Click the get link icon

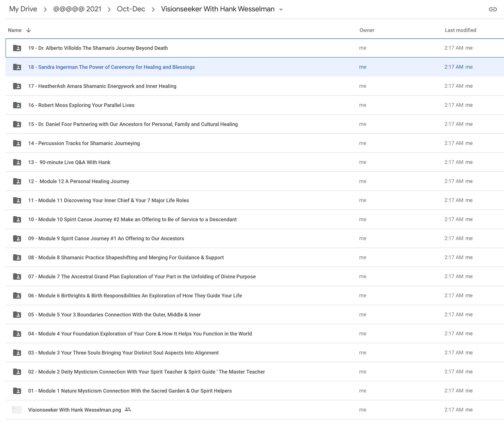coord(492,9)
